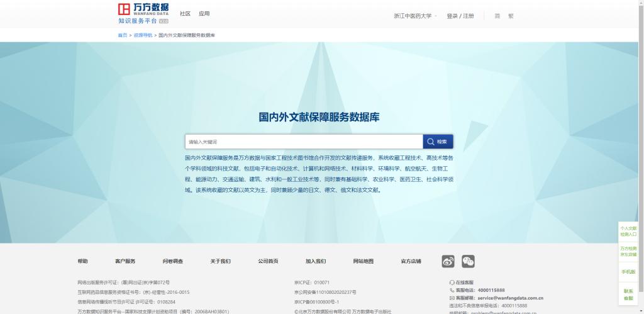Switch to traditional Chinese 繁
Image resolution: width=644 pixels, height=314 pixels.
511,16
